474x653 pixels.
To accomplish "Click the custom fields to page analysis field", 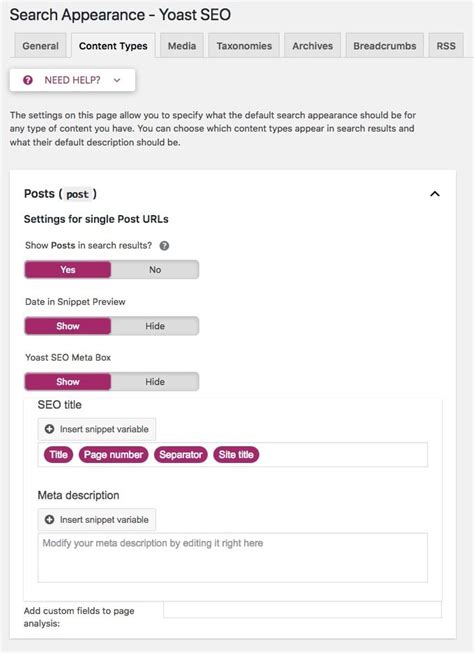I will coord(302,610).
